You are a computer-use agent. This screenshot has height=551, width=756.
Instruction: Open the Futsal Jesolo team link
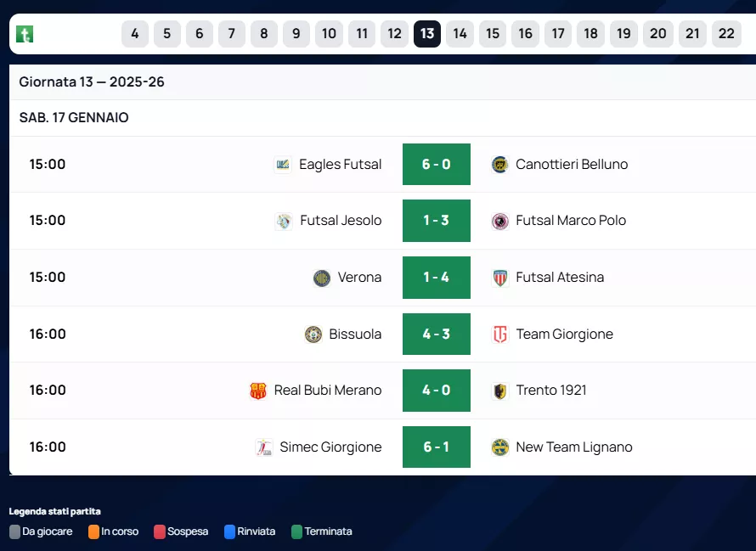click(x=341, y=221)
